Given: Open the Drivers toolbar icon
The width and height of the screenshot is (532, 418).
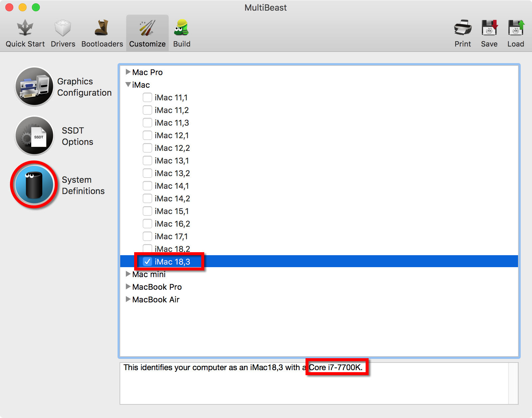Looking at the screenshot, I should (63, 28).
